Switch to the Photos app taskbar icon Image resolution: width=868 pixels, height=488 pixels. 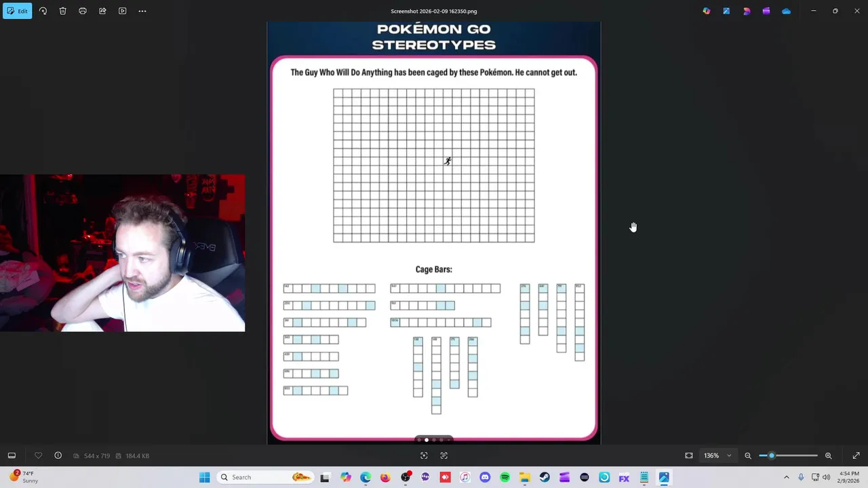(x=664, y=477)
